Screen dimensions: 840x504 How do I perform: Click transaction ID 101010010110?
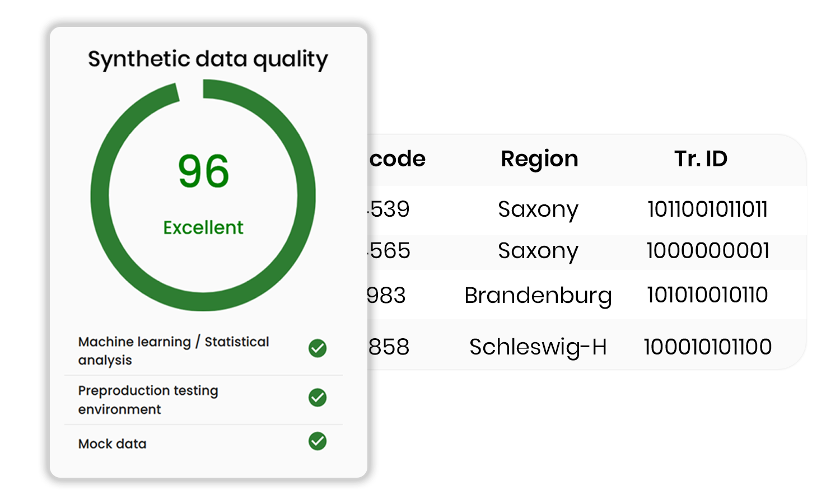coord(707,295)
